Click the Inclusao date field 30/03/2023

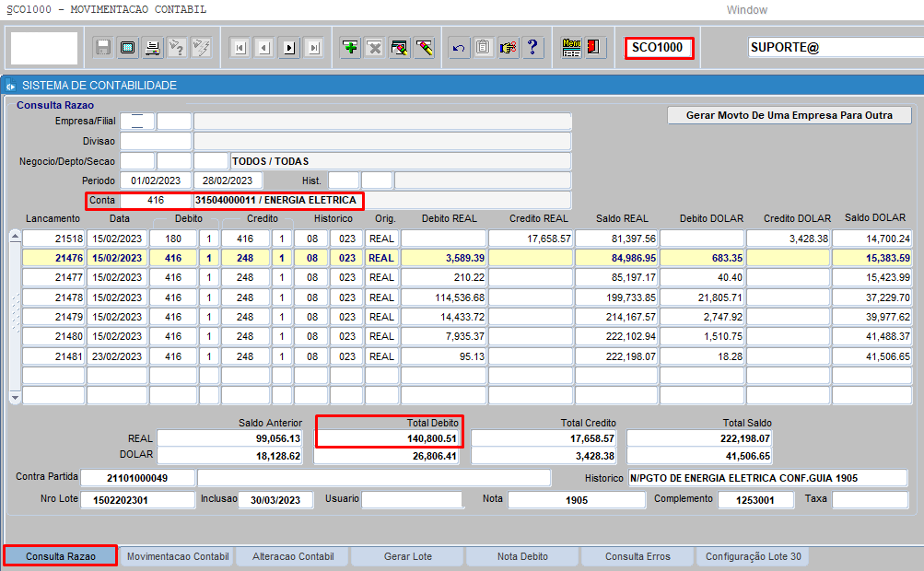pos(275,500)
